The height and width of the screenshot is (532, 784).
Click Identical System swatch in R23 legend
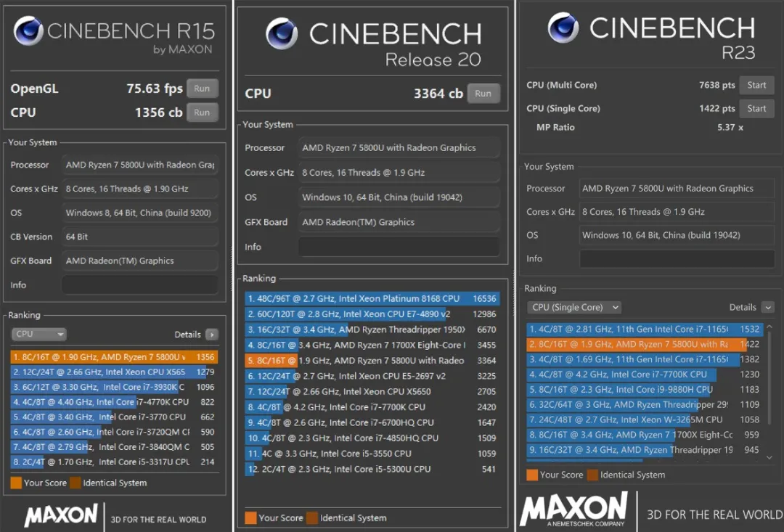(593, 475)
